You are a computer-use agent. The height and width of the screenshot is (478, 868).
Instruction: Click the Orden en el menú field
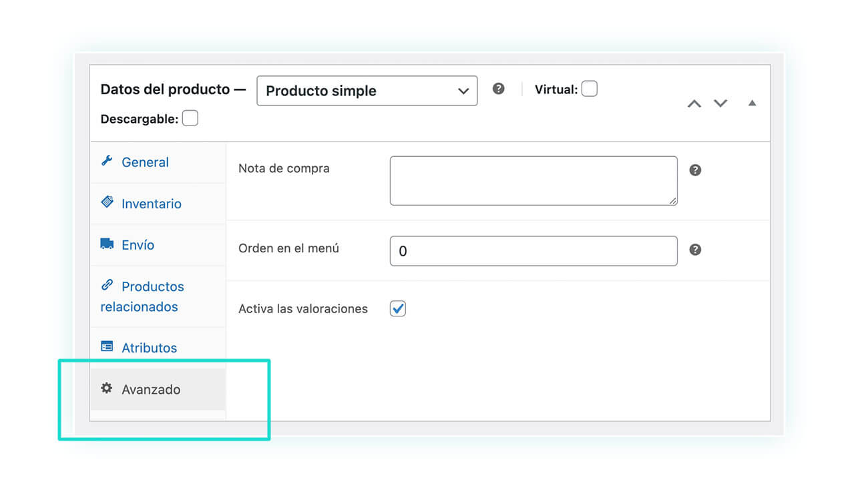coord(533,251)
